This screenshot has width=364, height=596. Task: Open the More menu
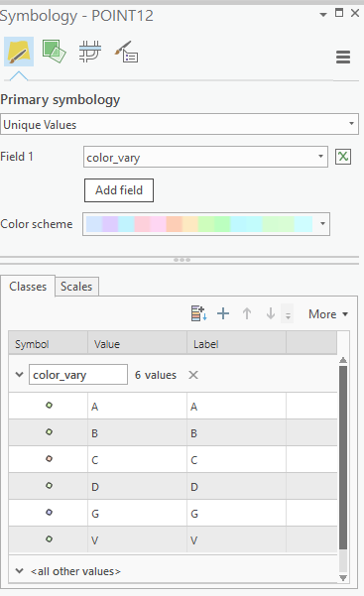pos(328,314)
